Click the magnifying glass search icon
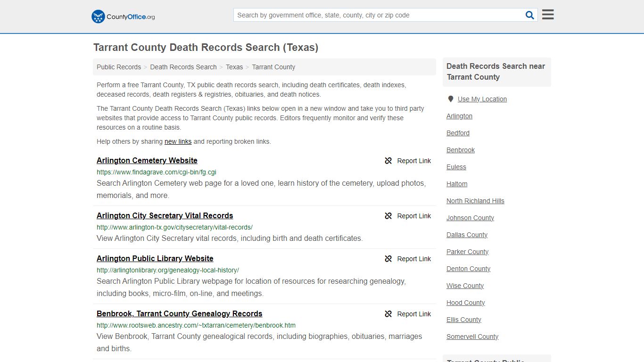This screenshot has width=644, height=362. [x=530, y=15]
